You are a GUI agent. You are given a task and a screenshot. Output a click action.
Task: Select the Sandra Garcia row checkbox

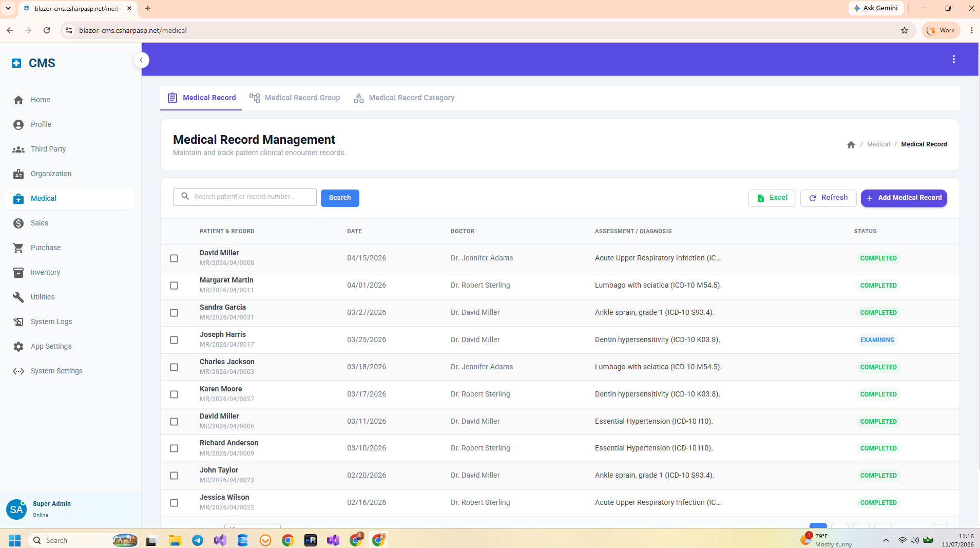point(174,313)
